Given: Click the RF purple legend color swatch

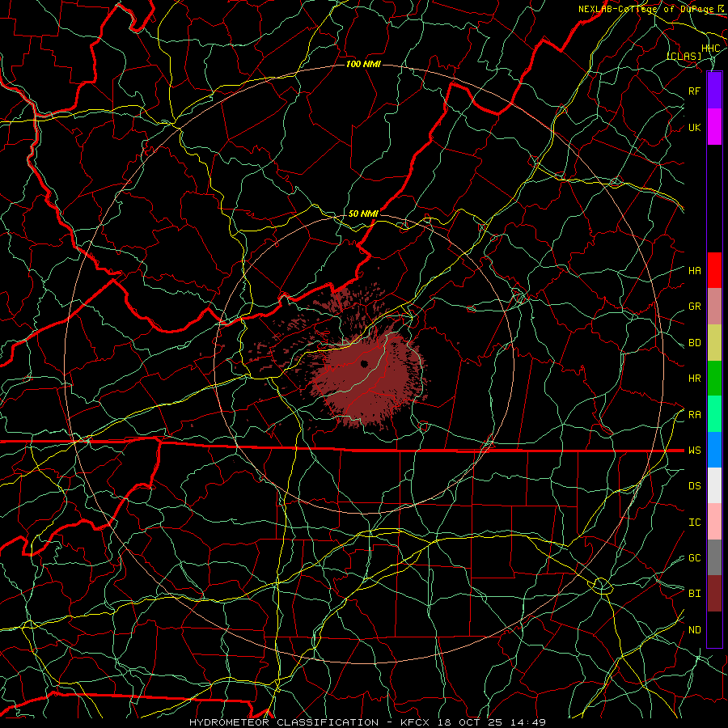Looking at the screenshot, I should (714, 91).
